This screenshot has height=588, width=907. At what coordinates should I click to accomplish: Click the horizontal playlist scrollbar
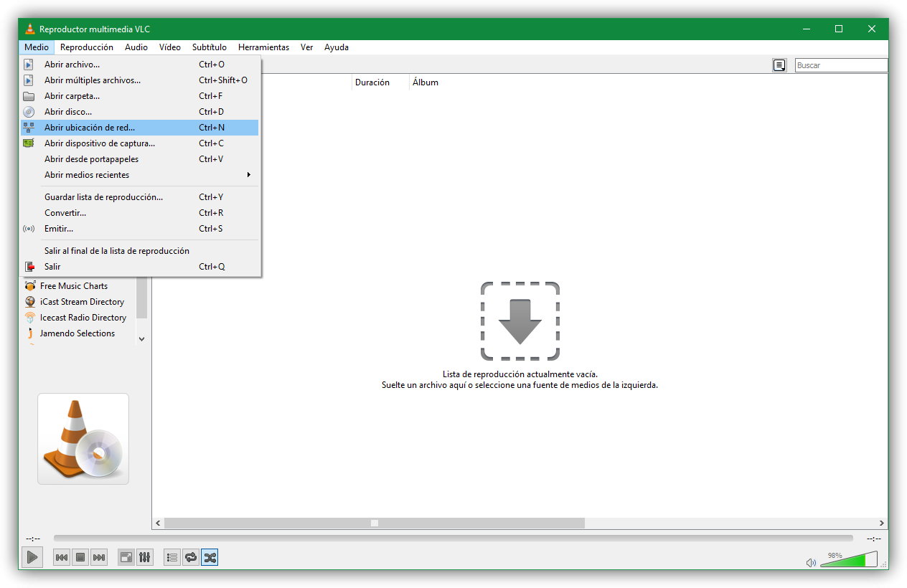pyautogui.click(x=375, y=523)
